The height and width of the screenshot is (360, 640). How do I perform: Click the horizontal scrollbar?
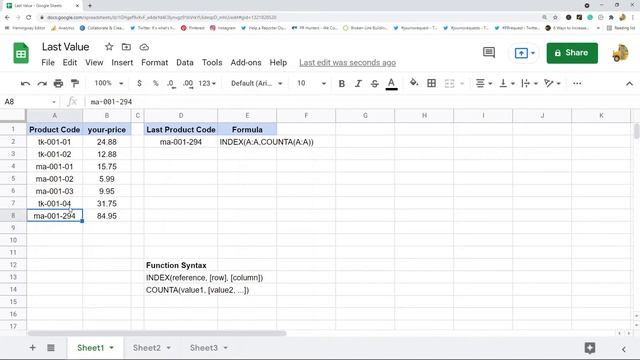[x=157, y=333]
